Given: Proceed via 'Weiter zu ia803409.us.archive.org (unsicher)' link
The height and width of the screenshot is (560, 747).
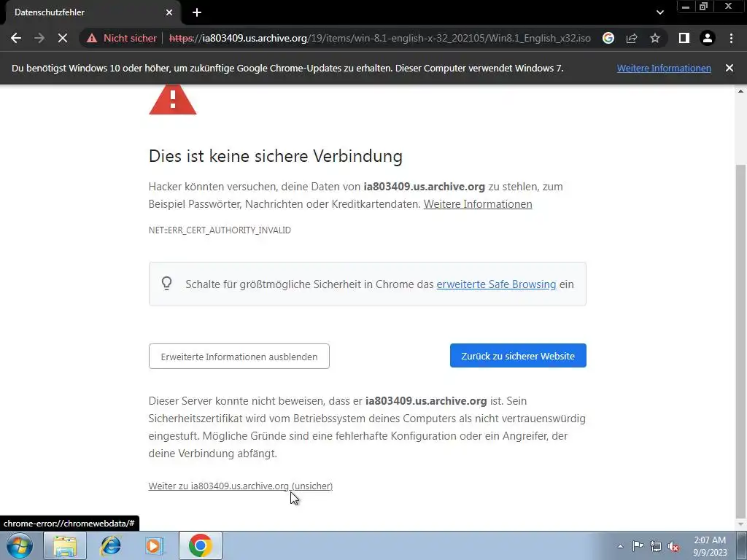Looking at the screenshot, I should [x=241, y=486].
